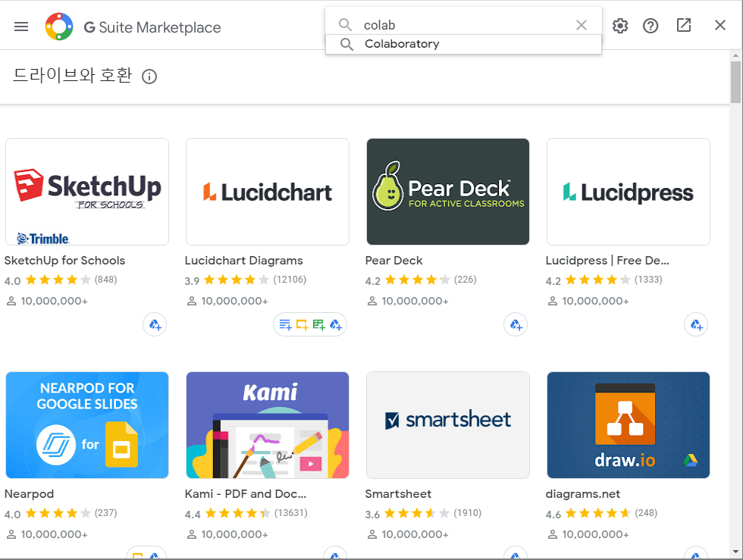Open the hamburger navigation menu

pyautogui.click(x=20, y=26)
